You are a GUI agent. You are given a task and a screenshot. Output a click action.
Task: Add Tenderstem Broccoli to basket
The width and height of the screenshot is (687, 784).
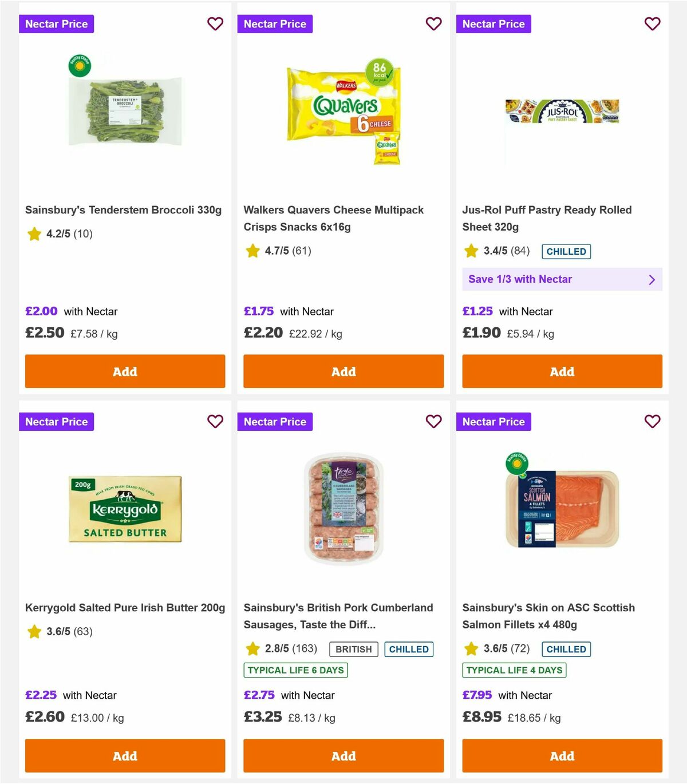pos(124,371)
